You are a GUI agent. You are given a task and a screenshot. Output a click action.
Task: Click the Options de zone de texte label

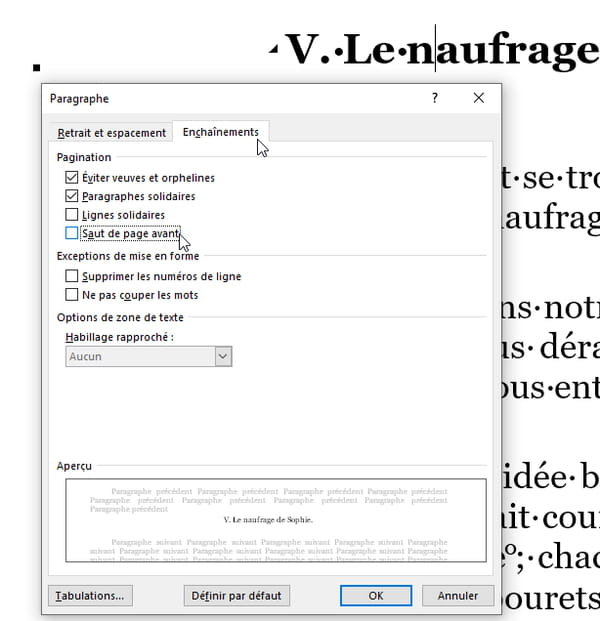coord(120,317)
